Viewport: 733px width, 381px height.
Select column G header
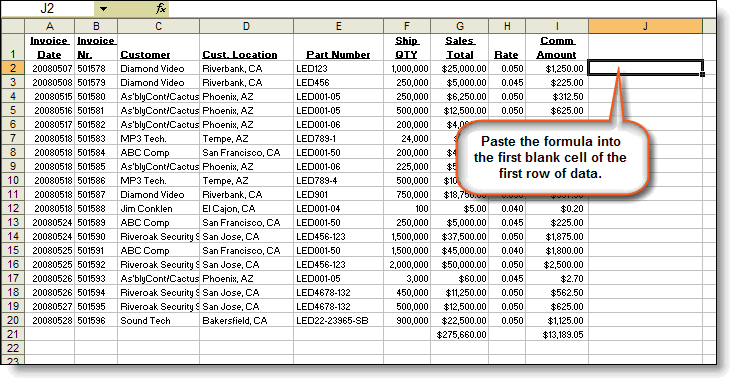pos(460,26)
